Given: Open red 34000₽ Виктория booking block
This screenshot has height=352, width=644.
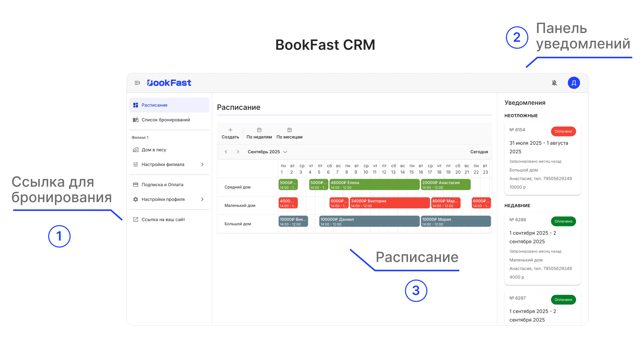Looking at the screenshot, I should 389,203.
